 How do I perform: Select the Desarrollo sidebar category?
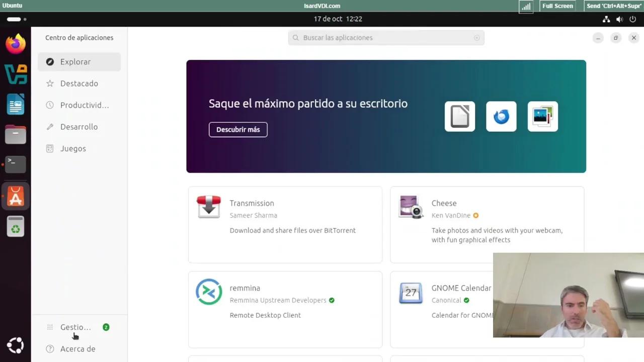pos(79,127)
